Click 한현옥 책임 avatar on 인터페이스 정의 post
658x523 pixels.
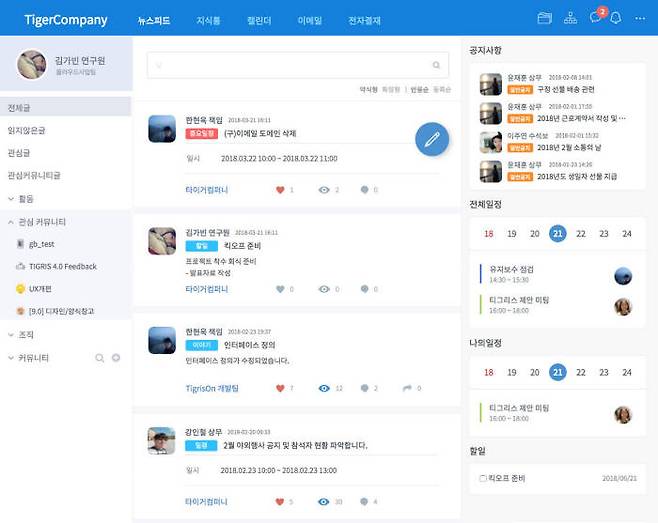pyautogui.click(x=162, y=340)
